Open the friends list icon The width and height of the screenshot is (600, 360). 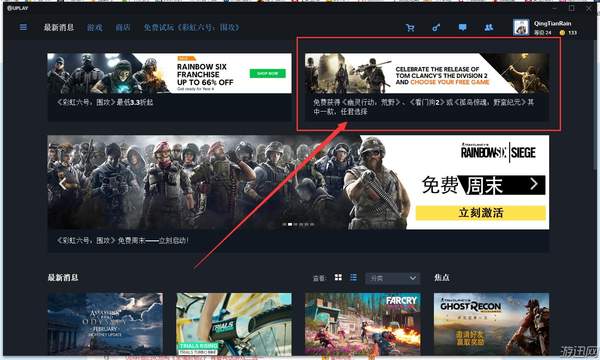489,28
